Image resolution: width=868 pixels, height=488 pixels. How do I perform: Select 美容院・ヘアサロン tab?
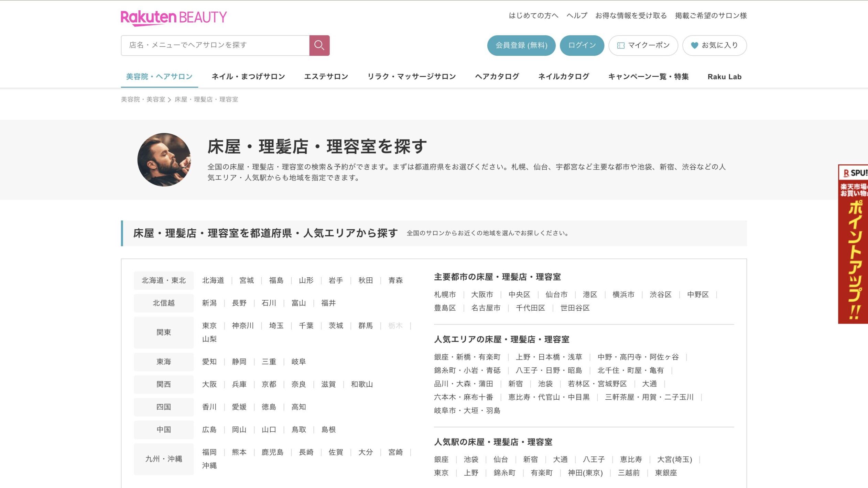tap(159, 77)
